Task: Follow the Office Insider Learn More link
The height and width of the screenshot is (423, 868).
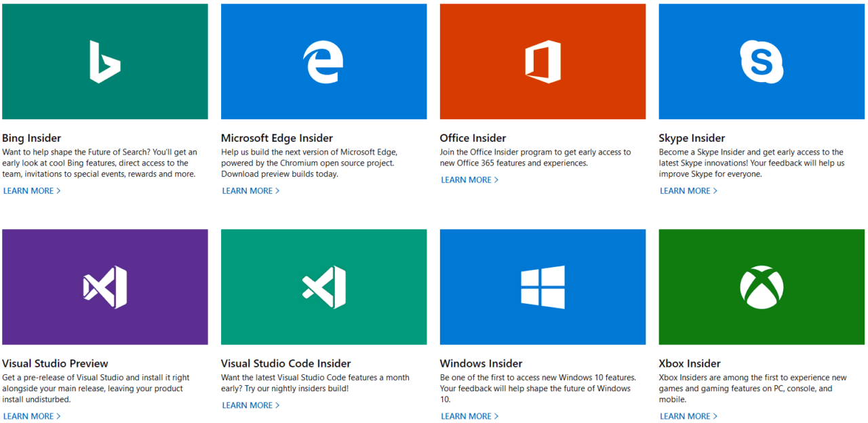Action: pos(470,180)
